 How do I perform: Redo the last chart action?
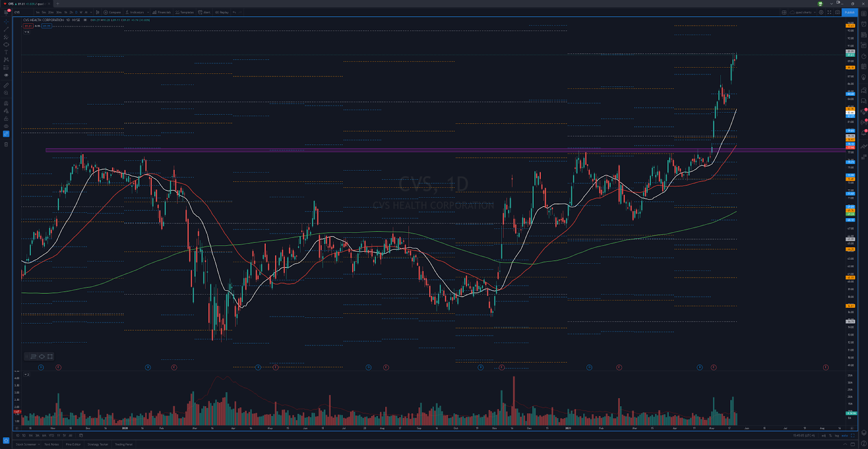click(240, 12)
